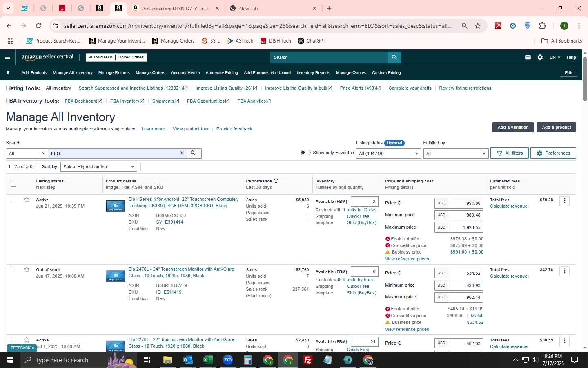Open actions menu for Elo 2470L row
Image resolution: width=588 pixels, height=368 pixels.
[564, 271]
